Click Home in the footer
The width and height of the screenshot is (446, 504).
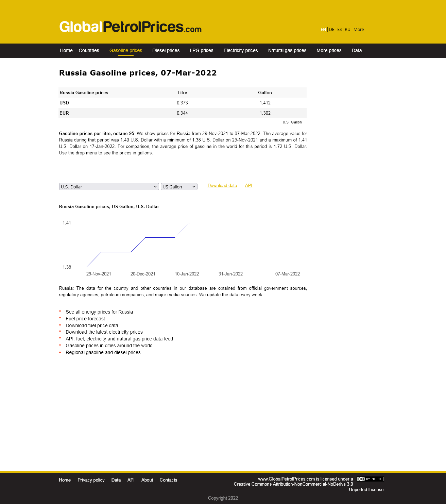coord(65,480)
